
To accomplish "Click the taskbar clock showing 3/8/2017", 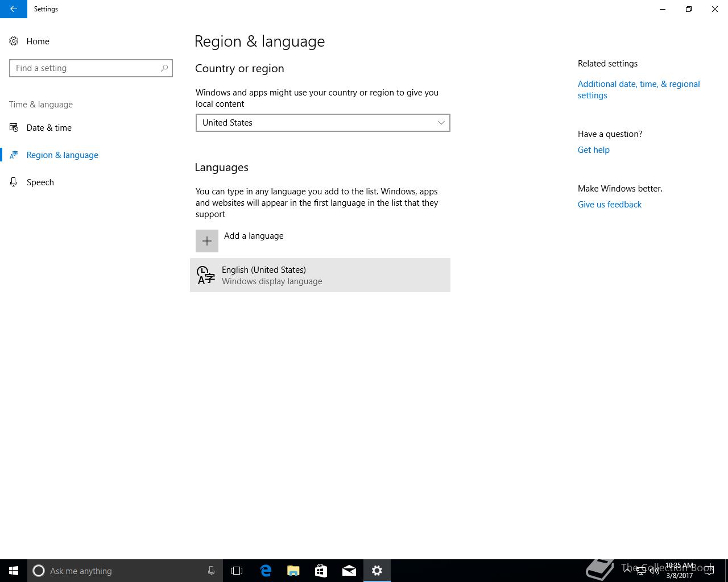I will click(x=680, y=571).
